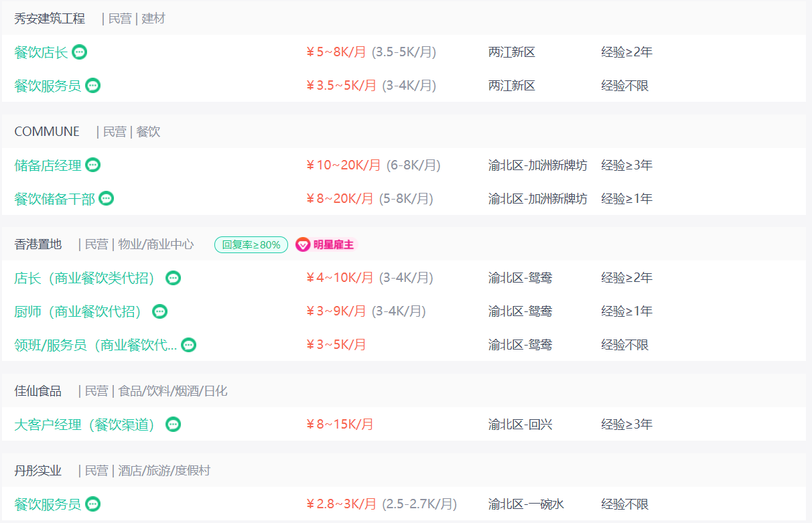
Task: Open chat bubble next to 储备店经理
Action: coord(93,165)
